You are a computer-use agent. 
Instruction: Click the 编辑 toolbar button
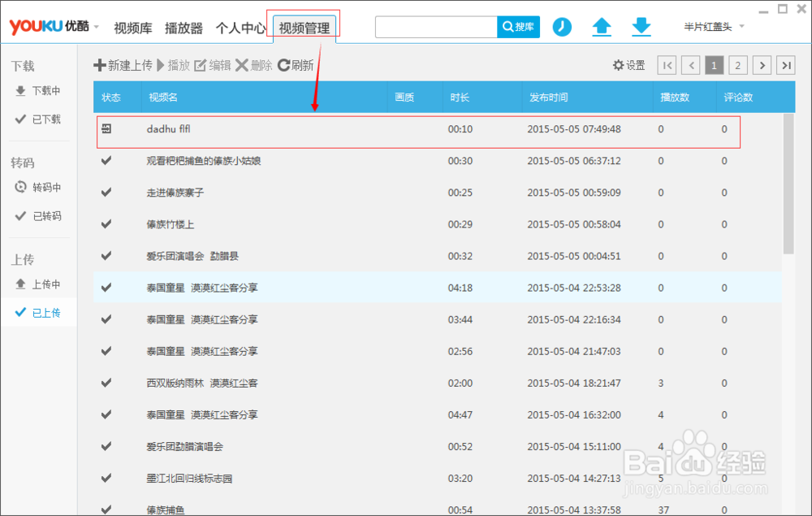pyautogui.click(x=213, y=65)
